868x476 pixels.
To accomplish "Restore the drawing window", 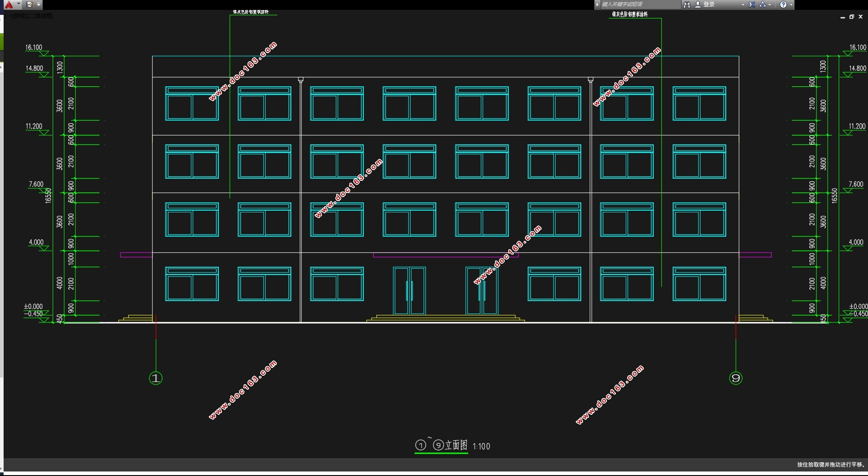I will tap(852, 17).
